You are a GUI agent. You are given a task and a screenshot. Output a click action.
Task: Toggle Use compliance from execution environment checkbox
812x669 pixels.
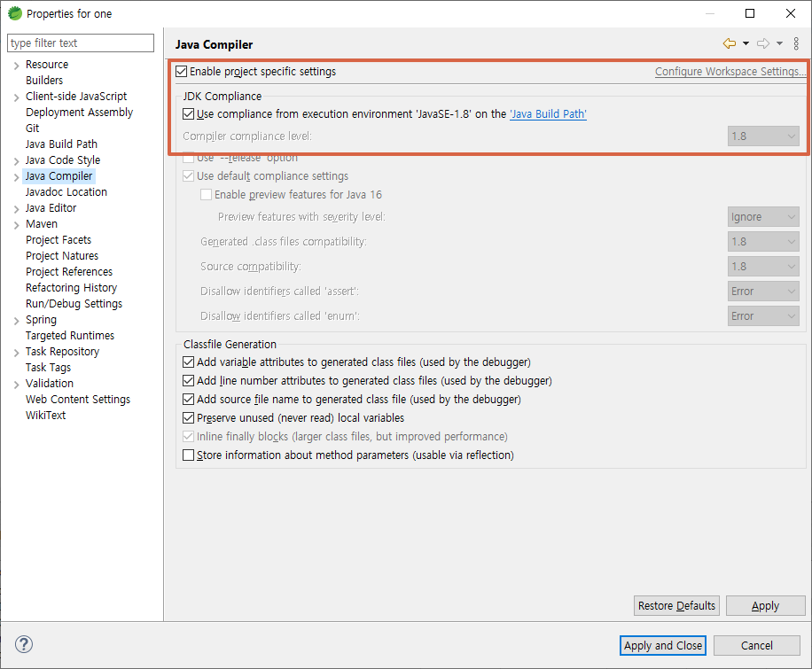189,114
